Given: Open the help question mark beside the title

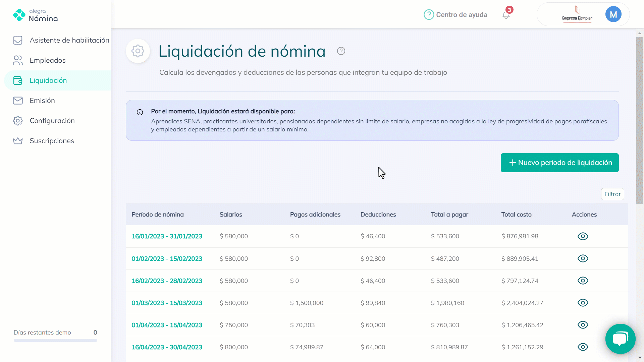Looking at the screenshot, I should coord(341,51).
